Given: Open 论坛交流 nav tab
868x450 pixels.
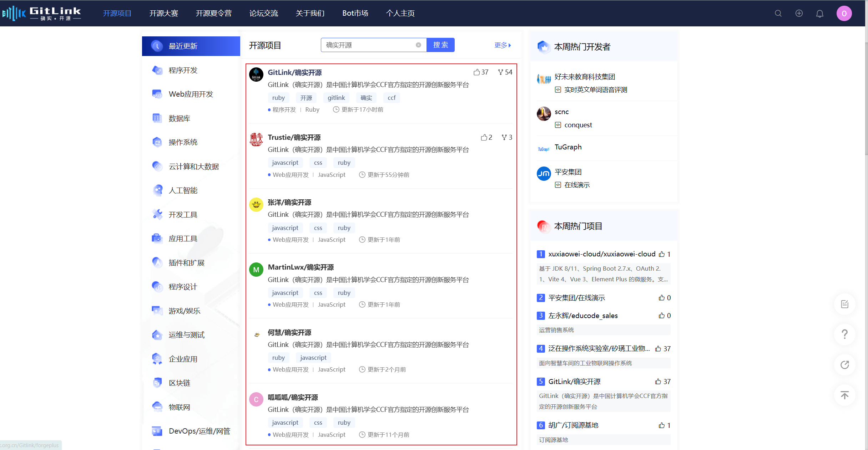Looking at the screenshot, I should pyautogui.click(x=264, y=13).
